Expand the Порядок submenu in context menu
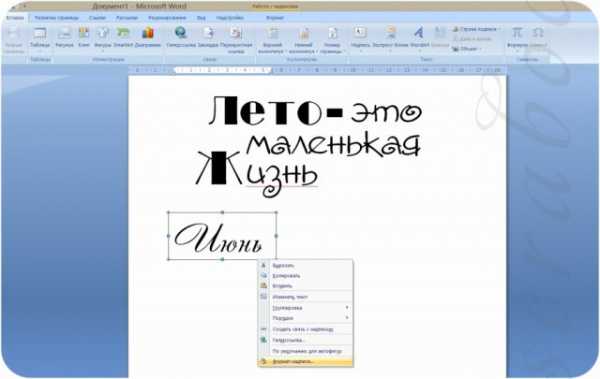The height and width of the screenshot is (379, 600). coord(305,318)
